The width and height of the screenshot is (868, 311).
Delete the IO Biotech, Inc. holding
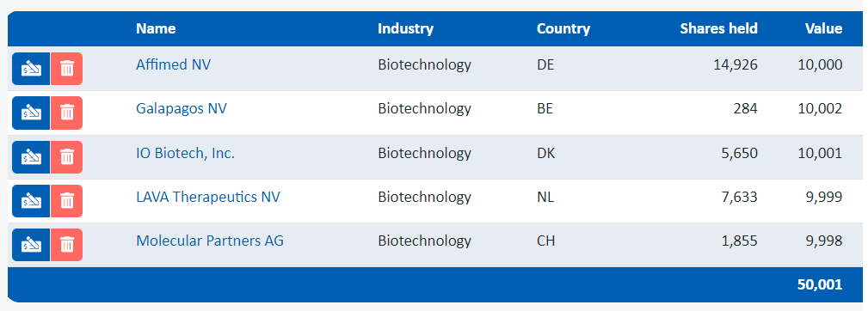tap(66, 157)
